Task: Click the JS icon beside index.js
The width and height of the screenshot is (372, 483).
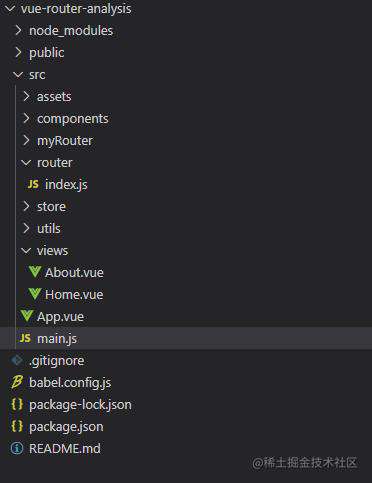Action: click(x=33, y=184)
